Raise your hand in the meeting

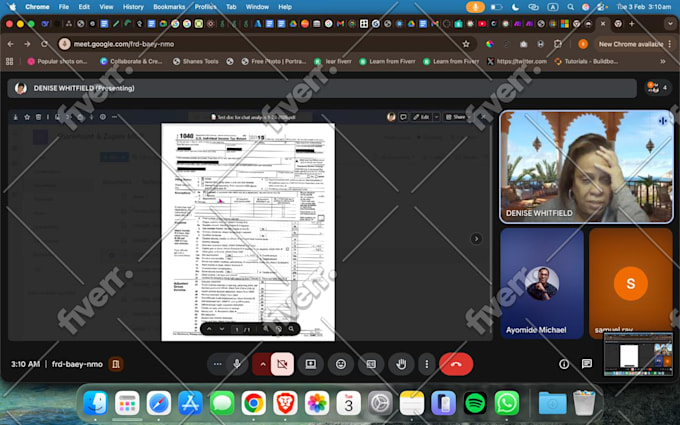pos(401,364)
